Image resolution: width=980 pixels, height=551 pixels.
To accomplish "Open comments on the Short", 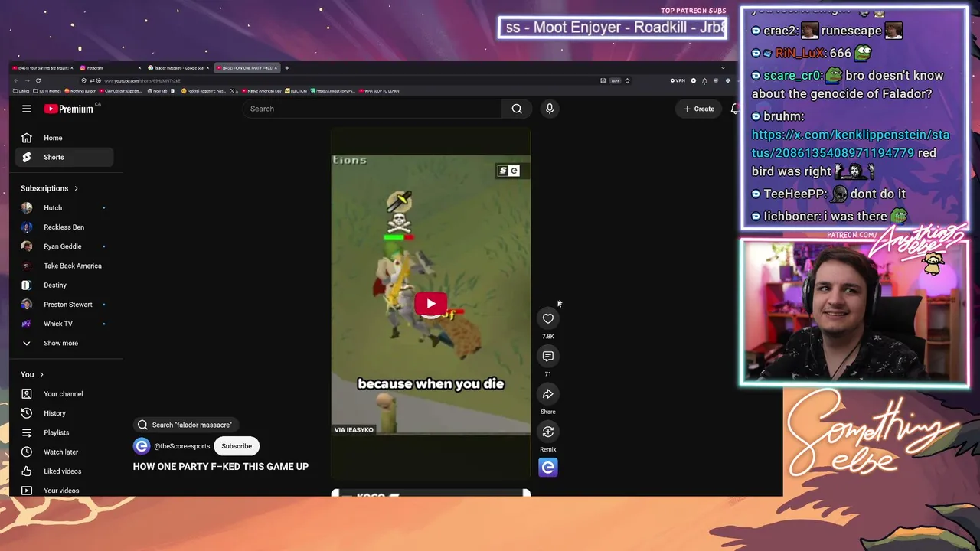I will click(548, 356).
